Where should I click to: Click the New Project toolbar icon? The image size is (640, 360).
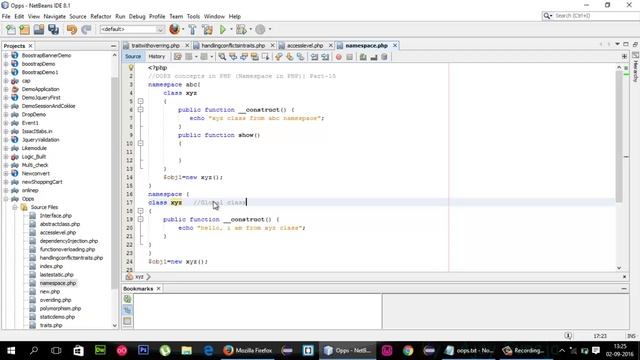click(x=24, y=29)
